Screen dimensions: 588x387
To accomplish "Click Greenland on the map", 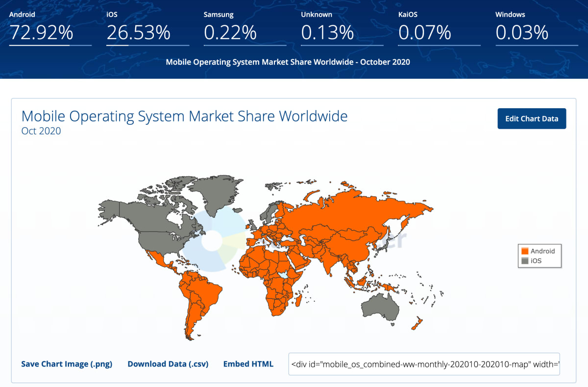I will click(x=217, y=193).
